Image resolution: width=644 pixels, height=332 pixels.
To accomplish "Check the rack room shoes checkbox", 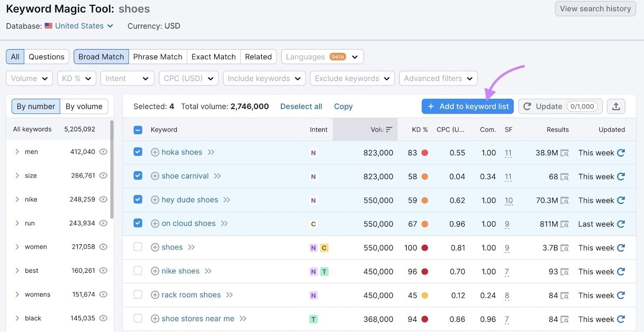I will coord(138,294).
